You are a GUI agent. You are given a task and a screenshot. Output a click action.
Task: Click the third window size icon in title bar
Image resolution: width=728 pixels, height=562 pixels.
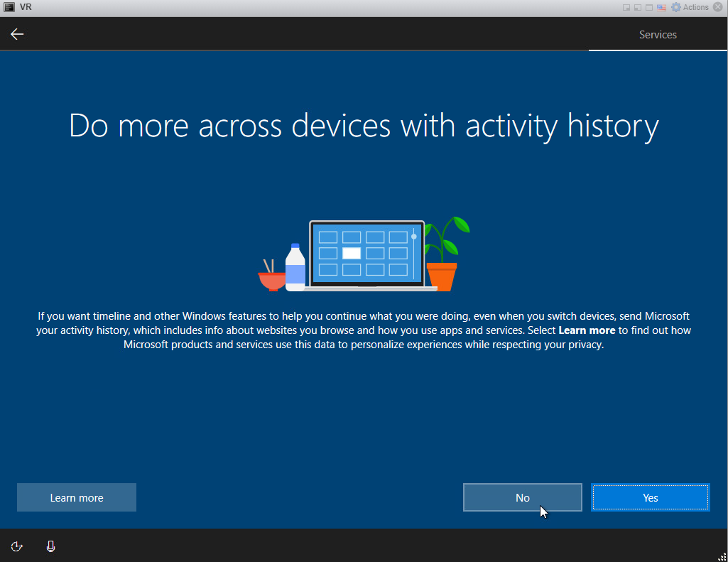pos(649,7)
